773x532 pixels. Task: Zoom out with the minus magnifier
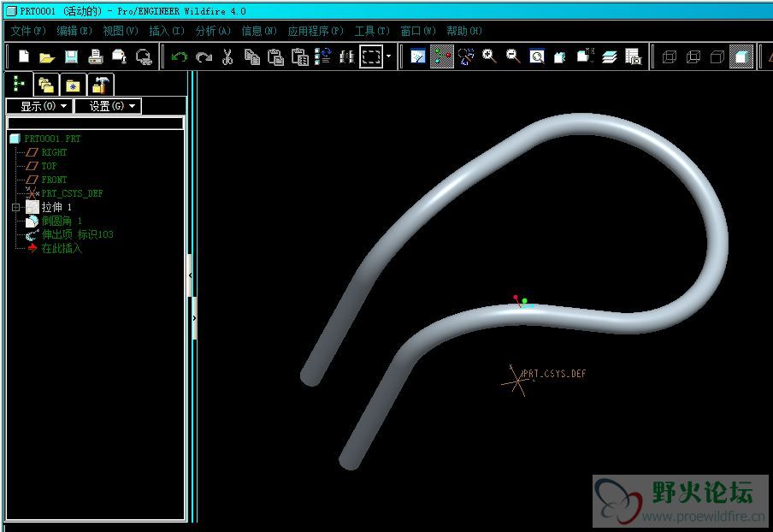pos(513,56)
